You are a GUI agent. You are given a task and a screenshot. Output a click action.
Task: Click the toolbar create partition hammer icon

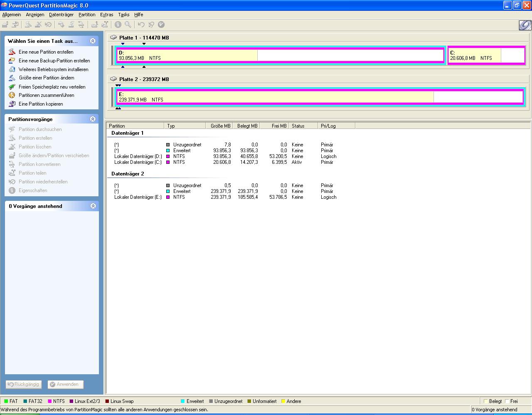click(x=28, y=25)
